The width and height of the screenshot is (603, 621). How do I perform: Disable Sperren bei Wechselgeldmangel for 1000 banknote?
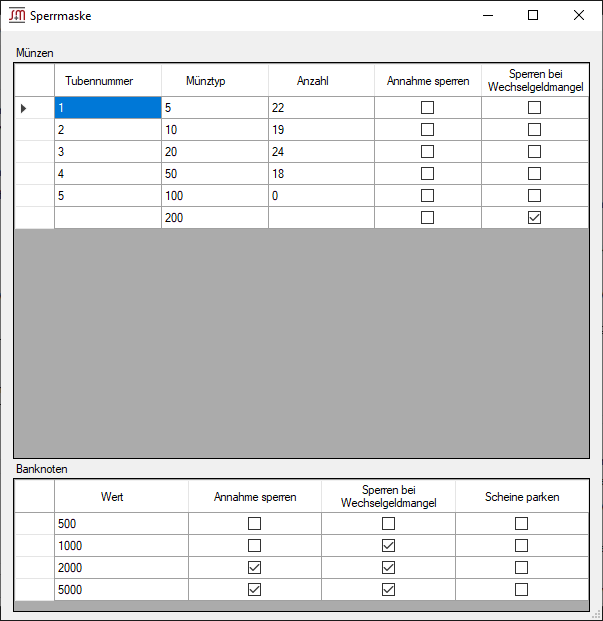coord(388,546)
